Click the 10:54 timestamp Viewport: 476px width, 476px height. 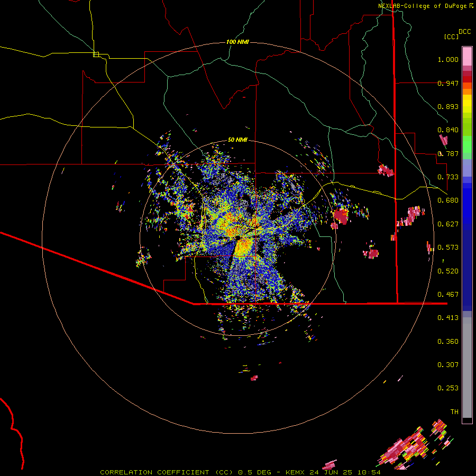point(369,472)
